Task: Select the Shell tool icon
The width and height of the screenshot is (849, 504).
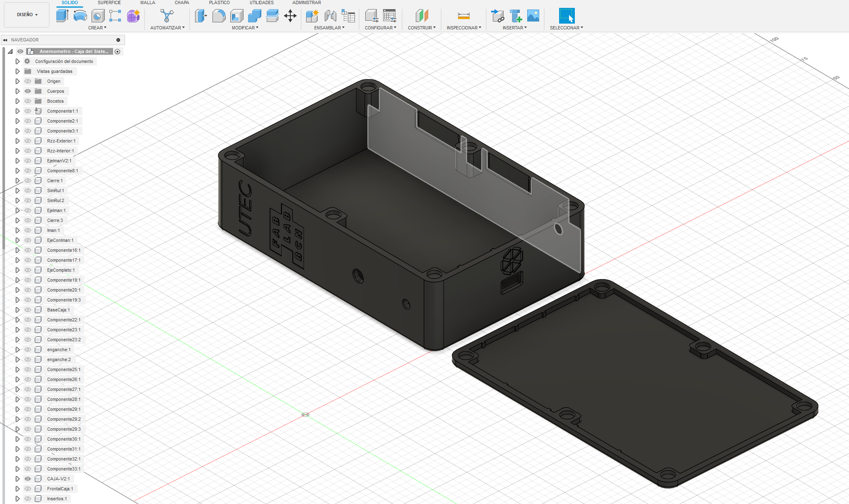Action: click(x=236, y=16)
